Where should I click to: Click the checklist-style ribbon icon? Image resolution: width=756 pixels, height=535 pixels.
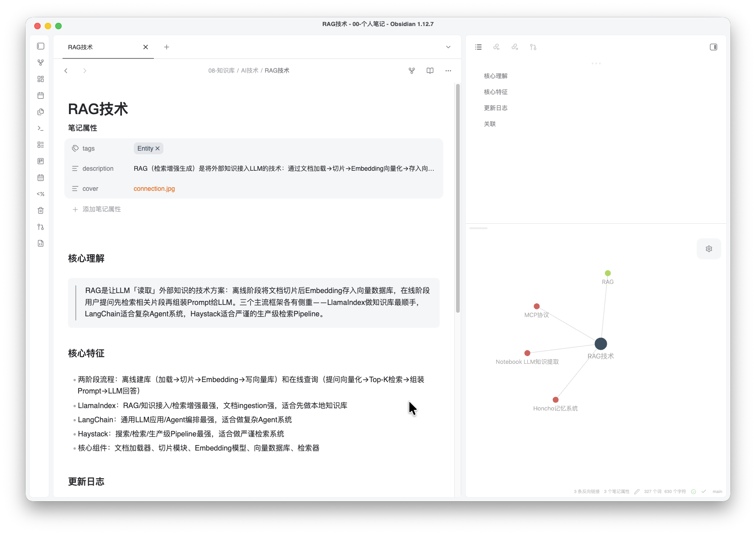[x=41, y=145]
